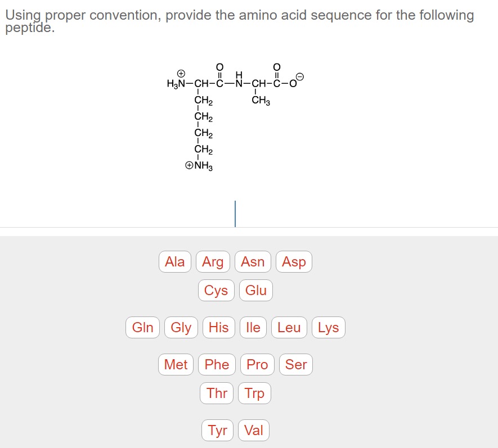
Task: Click the Leu button
Action: tap(289, 327)
